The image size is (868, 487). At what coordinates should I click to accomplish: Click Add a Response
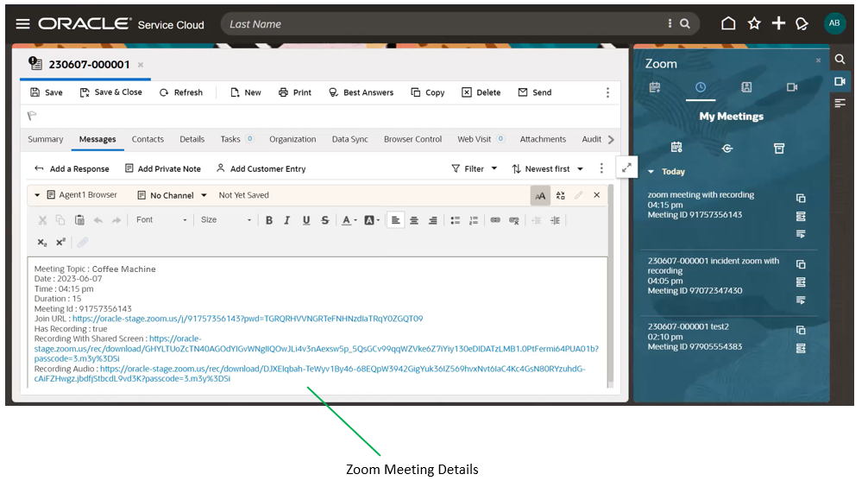coord(72,168)
